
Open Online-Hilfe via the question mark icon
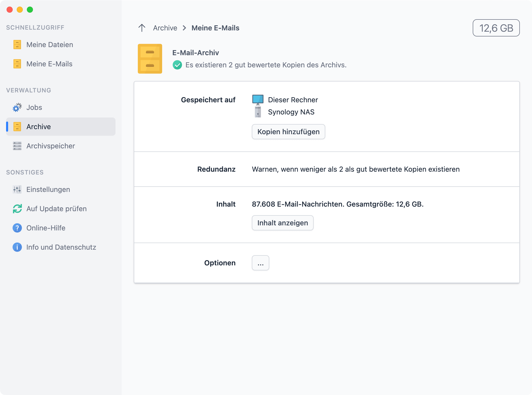tap(17, 228)
